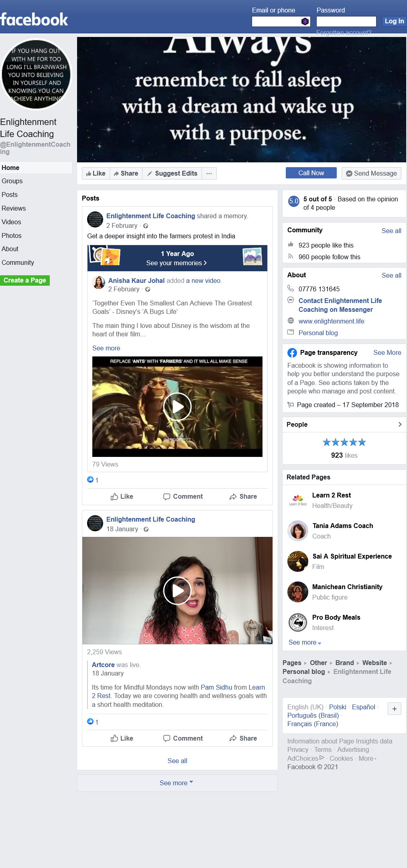Open the More footer dropdown
This screenshot has height=868, width=407.
coord(367,758)
